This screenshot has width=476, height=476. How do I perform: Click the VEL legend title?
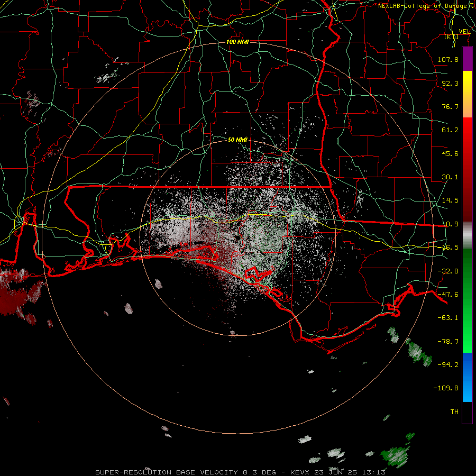(x=464, y=32)
